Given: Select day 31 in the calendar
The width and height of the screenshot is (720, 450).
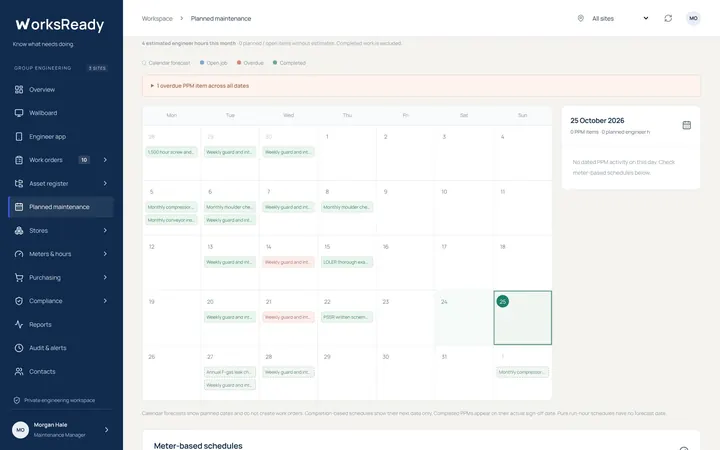Looking at the screenshot, I should click(x=464, y=372).
